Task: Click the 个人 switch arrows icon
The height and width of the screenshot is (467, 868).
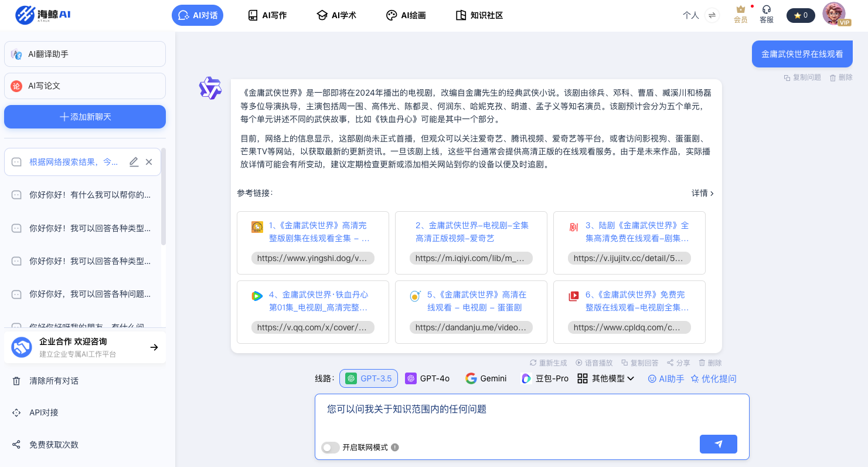Action: pyautogui.click(x=712, y=15)
